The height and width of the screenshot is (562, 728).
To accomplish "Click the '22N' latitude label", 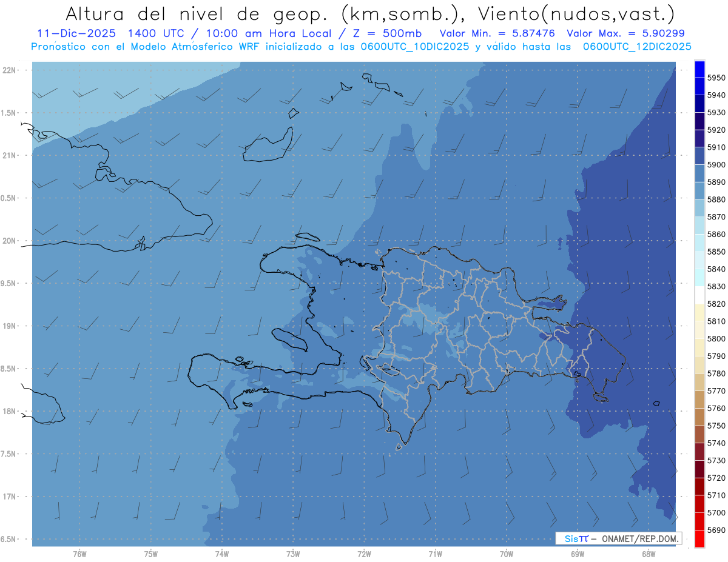I will pyautogui.click(x=8, y=70).
